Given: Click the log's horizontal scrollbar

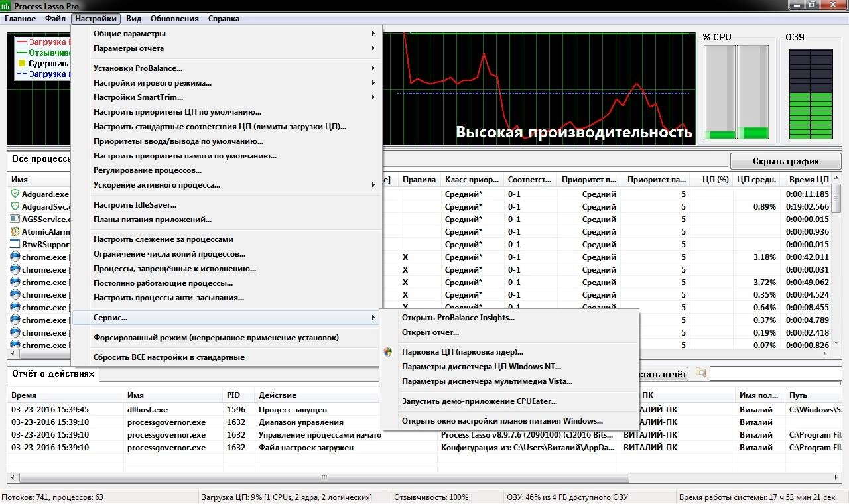Looking at the screenshot, I should 324,477.
